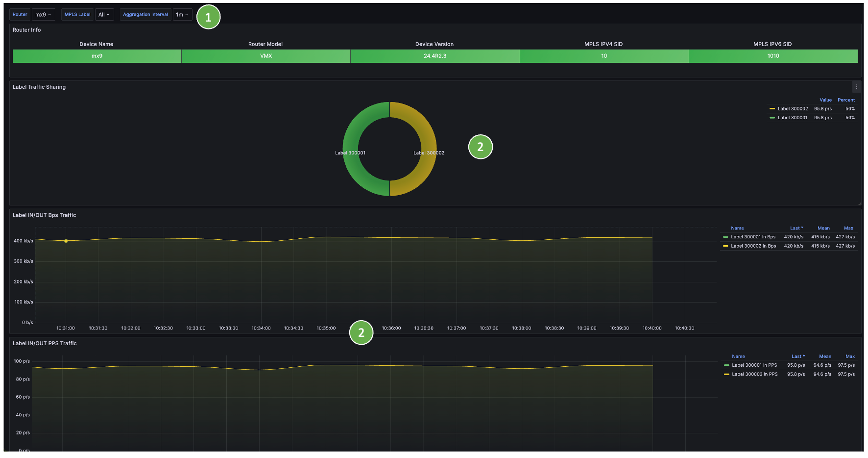Viewport: 868px width, 458px height.
Task: Click the numbered callout 1 beside Aggregation Interval
Action: (x=208, y=17)
